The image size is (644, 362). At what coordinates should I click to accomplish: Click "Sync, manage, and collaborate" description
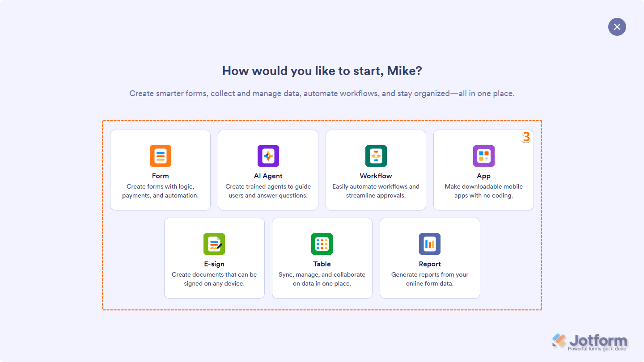(x=322, y=275)
